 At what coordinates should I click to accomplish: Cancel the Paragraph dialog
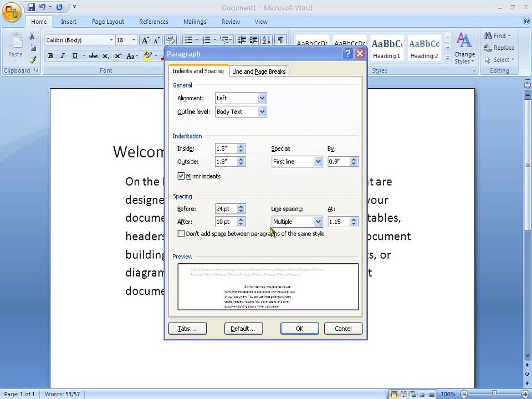pos(343,329)
